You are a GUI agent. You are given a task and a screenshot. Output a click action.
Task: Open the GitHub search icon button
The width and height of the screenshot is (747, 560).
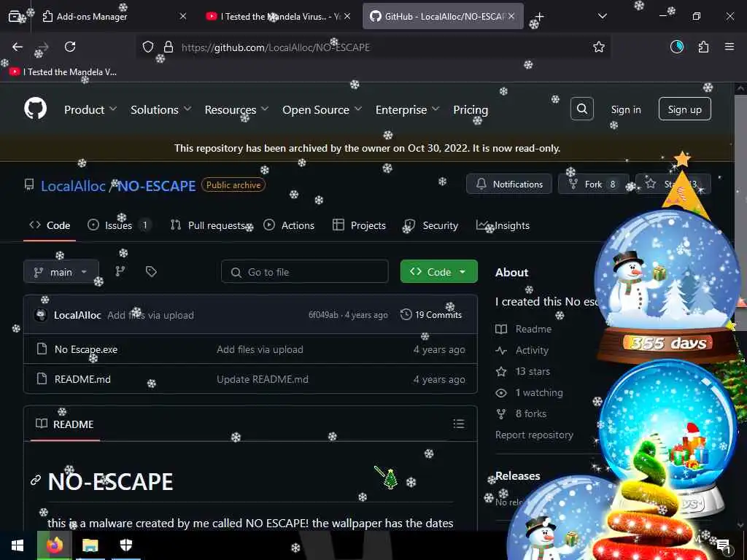tap(581, 109)
